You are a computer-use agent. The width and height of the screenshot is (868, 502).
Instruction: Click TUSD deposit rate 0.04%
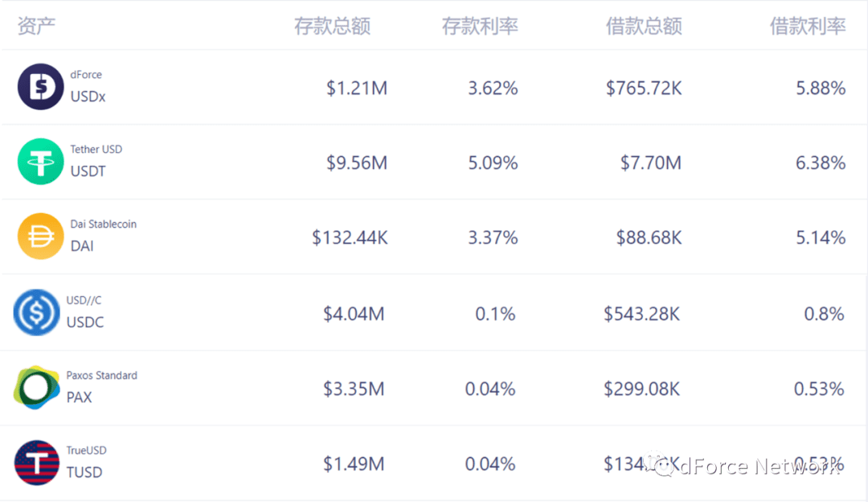pos(490,463)
